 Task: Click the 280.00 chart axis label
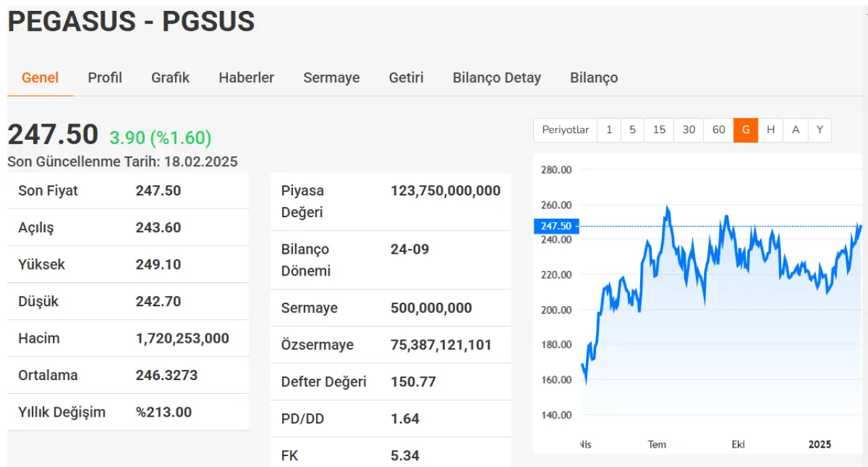point(556,170)
